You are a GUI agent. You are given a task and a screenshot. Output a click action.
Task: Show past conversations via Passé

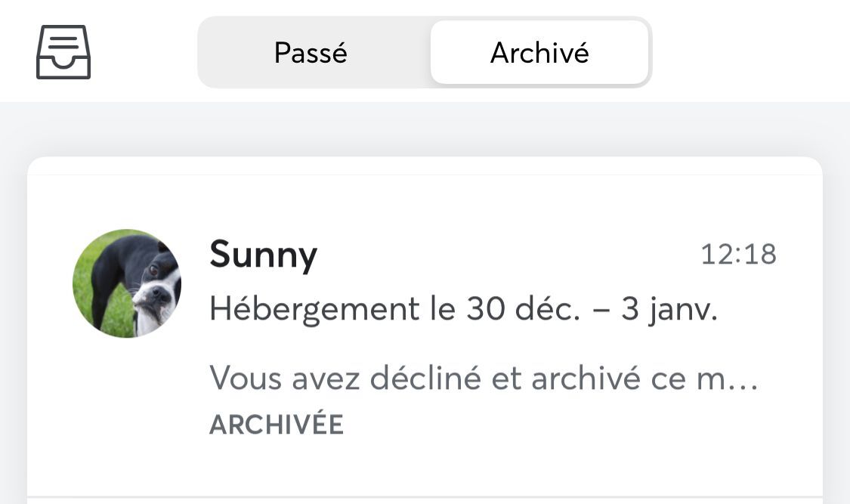tap(311, 53)
